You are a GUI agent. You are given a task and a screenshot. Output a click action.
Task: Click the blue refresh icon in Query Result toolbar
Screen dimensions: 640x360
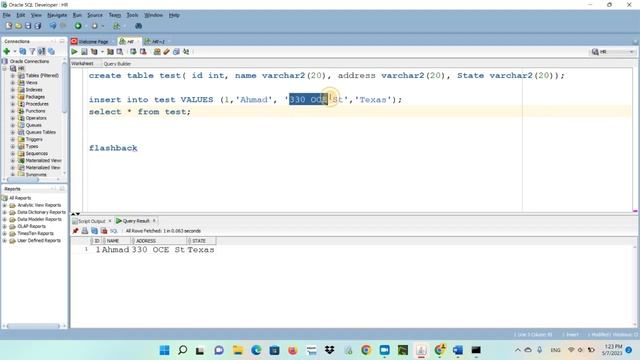(94, 231)
